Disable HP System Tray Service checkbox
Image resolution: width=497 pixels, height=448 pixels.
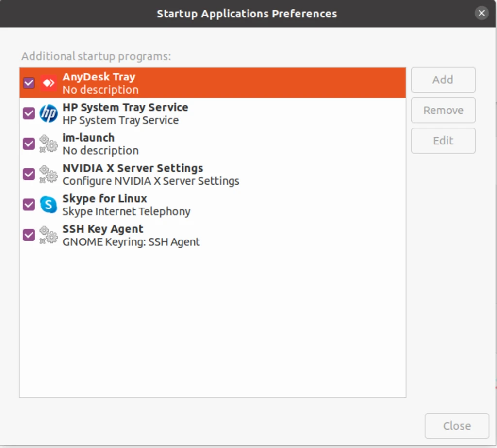click(x=29, y=113)
